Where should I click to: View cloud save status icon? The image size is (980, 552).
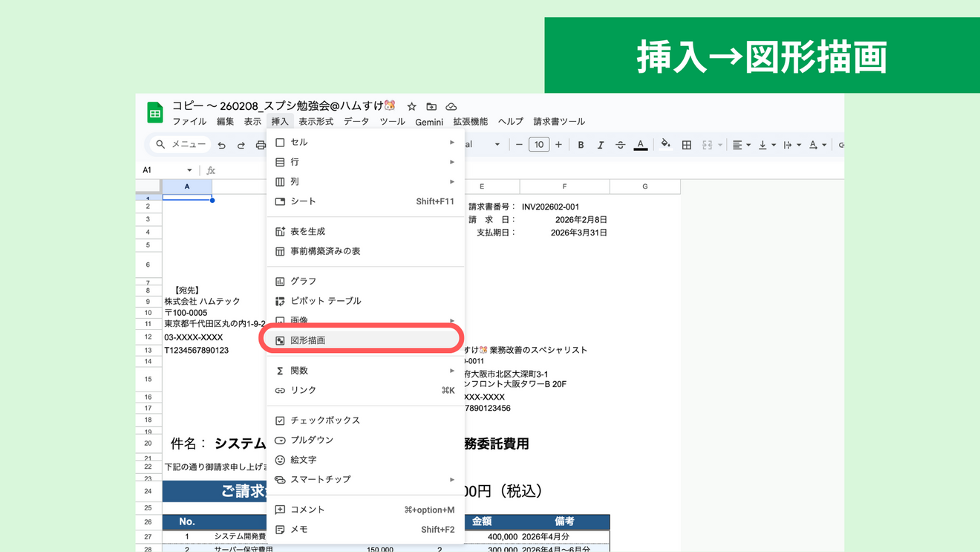click(x=451, y=106)
